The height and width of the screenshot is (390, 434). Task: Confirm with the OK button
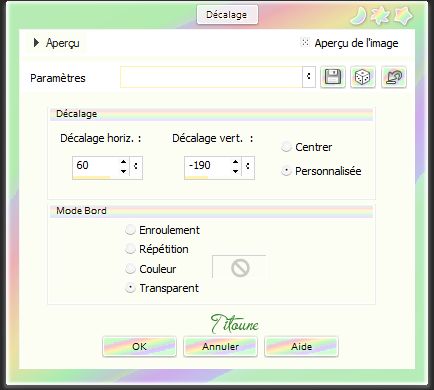(x=139, y=346)
